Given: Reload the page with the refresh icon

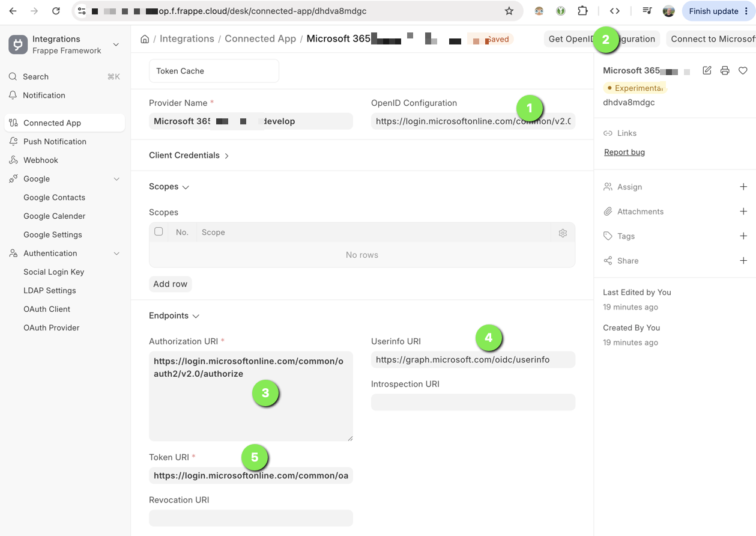Looking at the screenshot, I should click(x=56, y=11).
